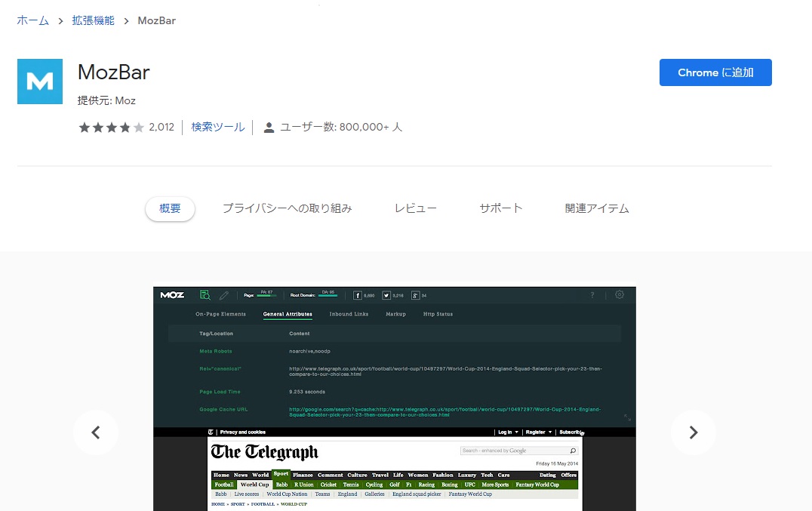Click the Page Authority bar in MozBar

(x=266, y=294)
